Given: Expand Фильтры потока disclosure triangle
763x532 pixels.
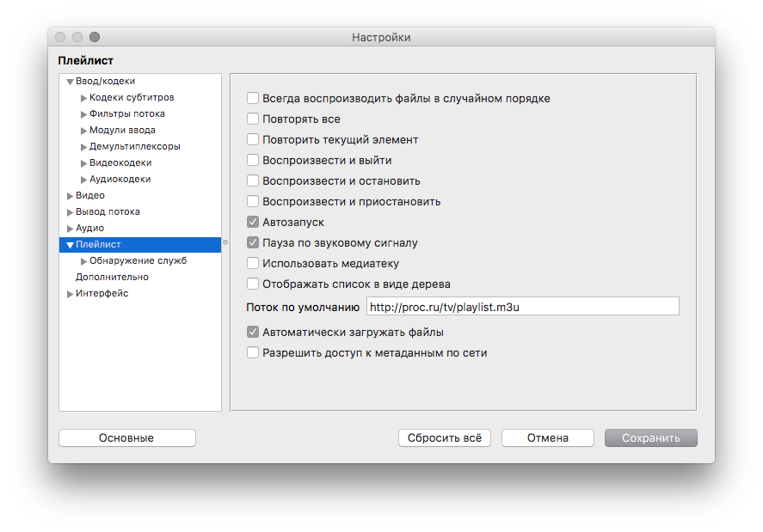Looking at the screenshot, I should point(83,114).
